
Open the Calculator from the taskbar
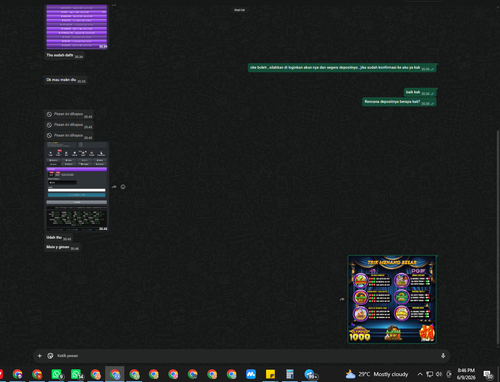[290, 374]
